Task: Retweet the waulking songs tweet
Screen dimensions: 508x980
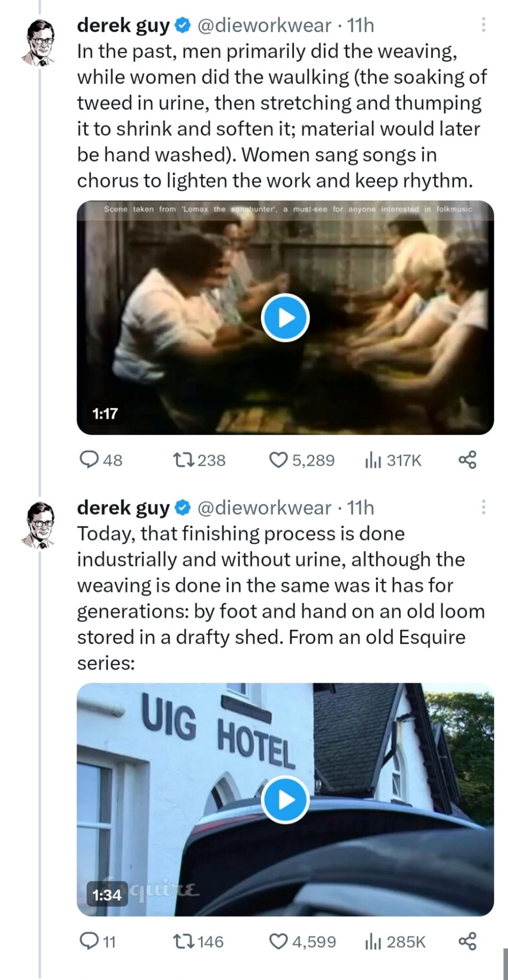Action: (x=183, y=460)
